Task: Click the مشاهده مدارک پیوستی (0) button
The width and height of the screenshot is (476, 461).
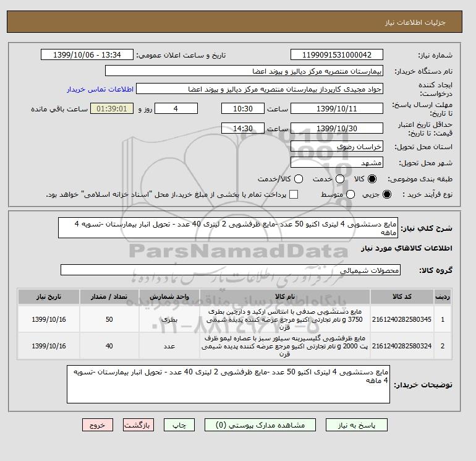Action: pyautogui.click(x=260, y=425)
